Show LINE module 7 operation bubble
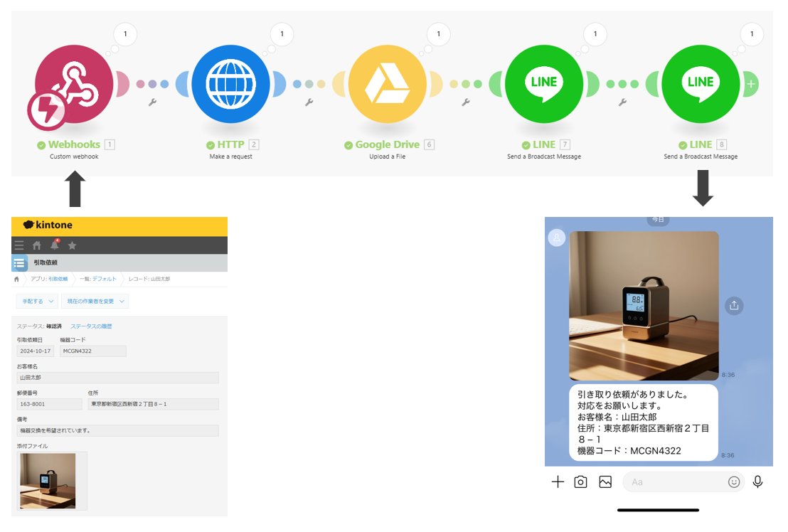 click(x=595, y=34)
